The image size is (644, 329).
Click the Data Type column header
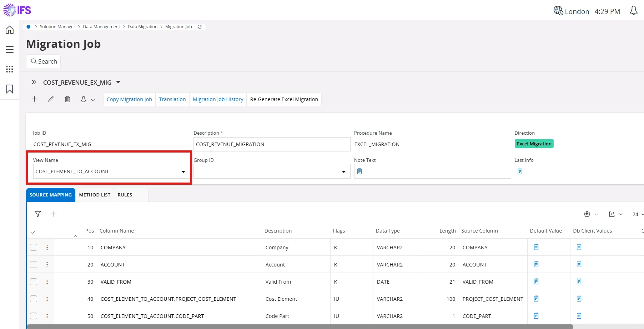(388, 231)
